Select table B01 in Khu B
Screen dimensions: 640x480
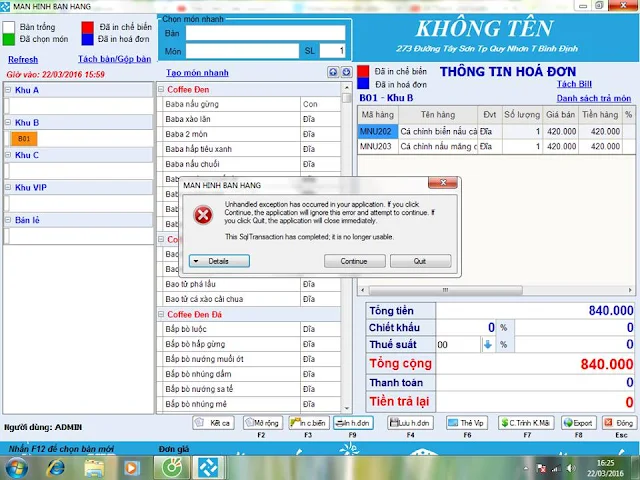point(24,139)
